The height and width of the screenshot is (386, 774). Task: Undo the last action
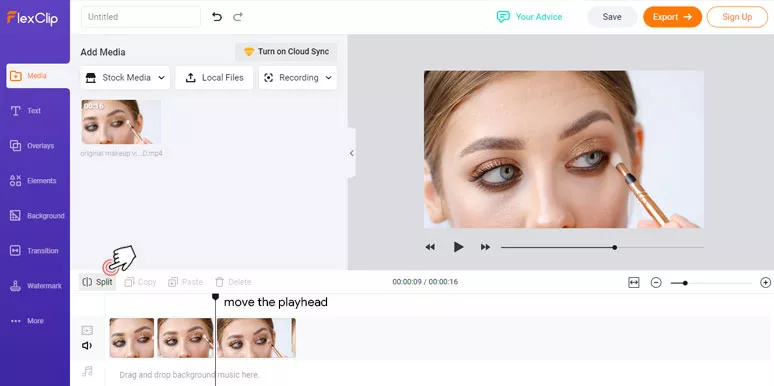217,17
